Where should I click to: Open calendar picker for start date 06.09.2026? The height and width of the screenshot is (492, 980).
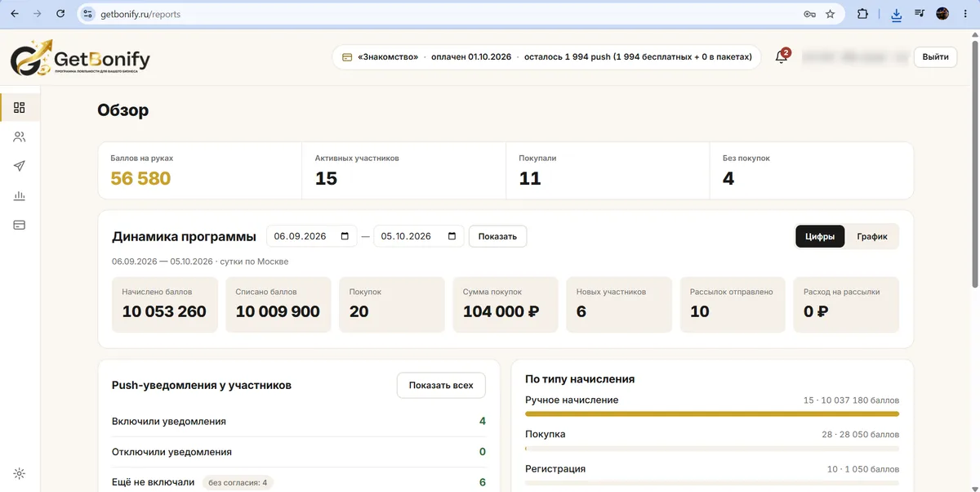pos(345,236)
